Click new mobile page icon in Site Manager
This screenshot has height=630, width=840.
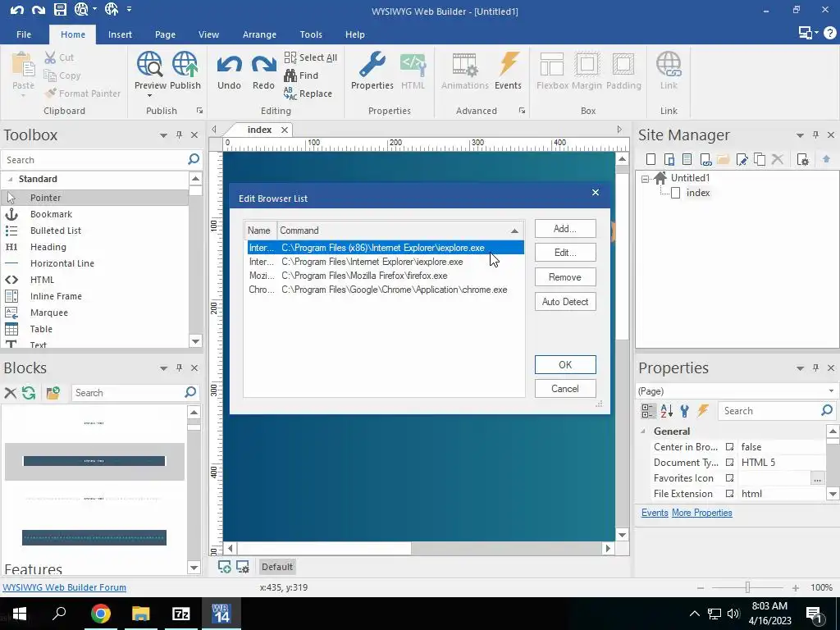pos(669,159)
